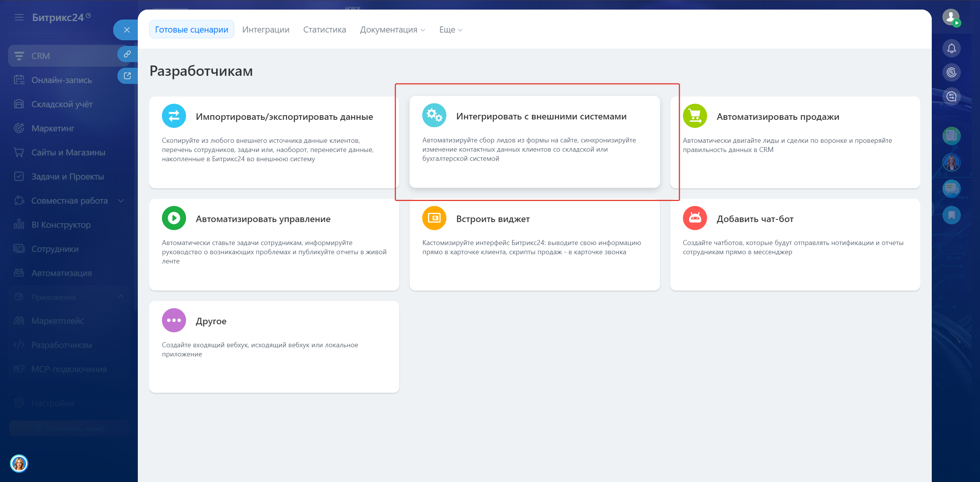Open the Импортировать/экспортировать данные scenario

274,142
